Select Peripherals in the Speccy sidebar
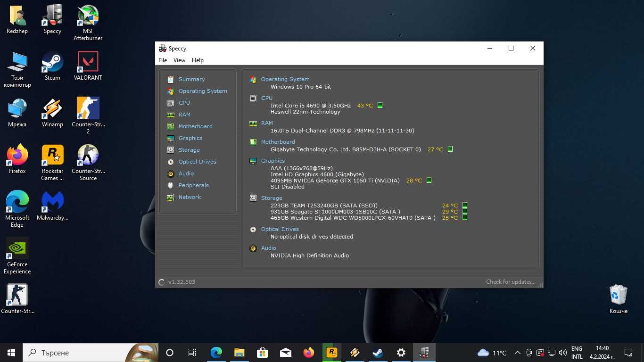 (x=193, y=185)
